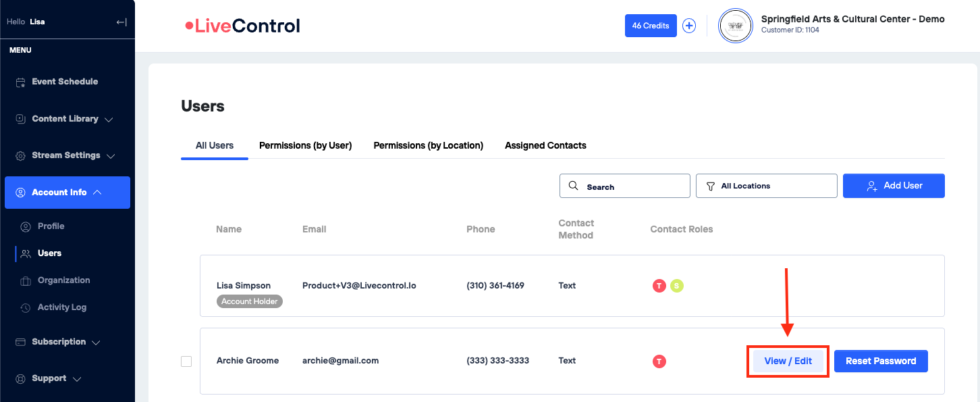Open Event Schedule from the sidebar
The width and height of the screenshot is (980, 402).
point(65,82)
